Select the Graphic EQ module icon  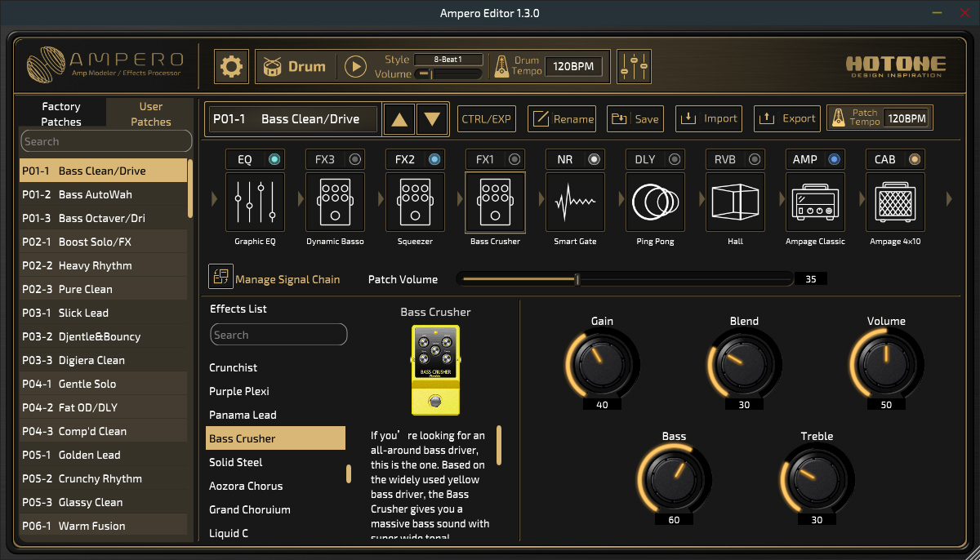[255, 202]
